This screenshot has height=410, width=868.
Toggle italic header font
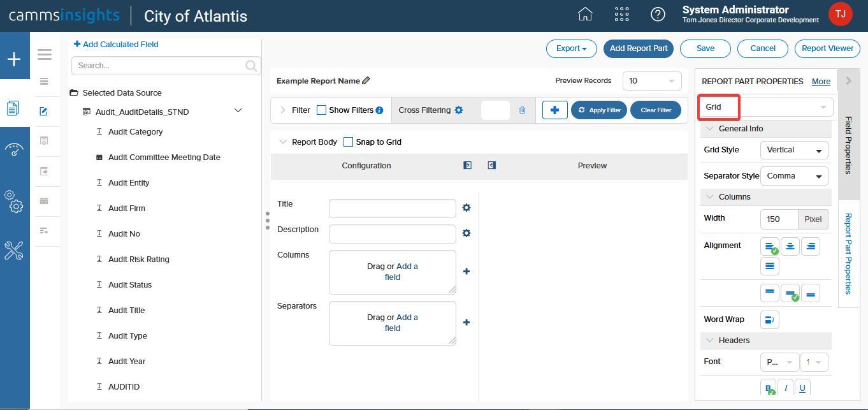pyautogui.click(x=786, y=388)
